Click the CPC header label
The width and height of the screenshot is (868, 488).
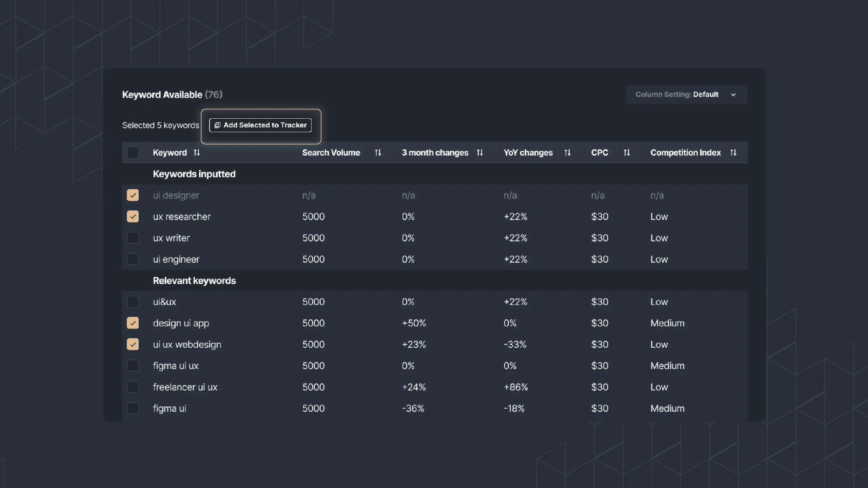click(599, 152)
